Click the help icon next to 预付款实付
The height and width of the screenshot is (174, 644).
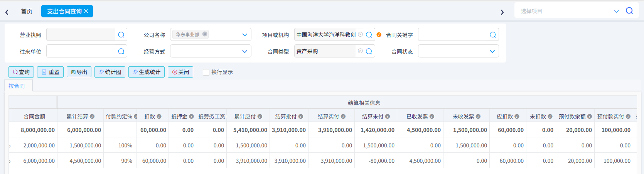point(628,117)
